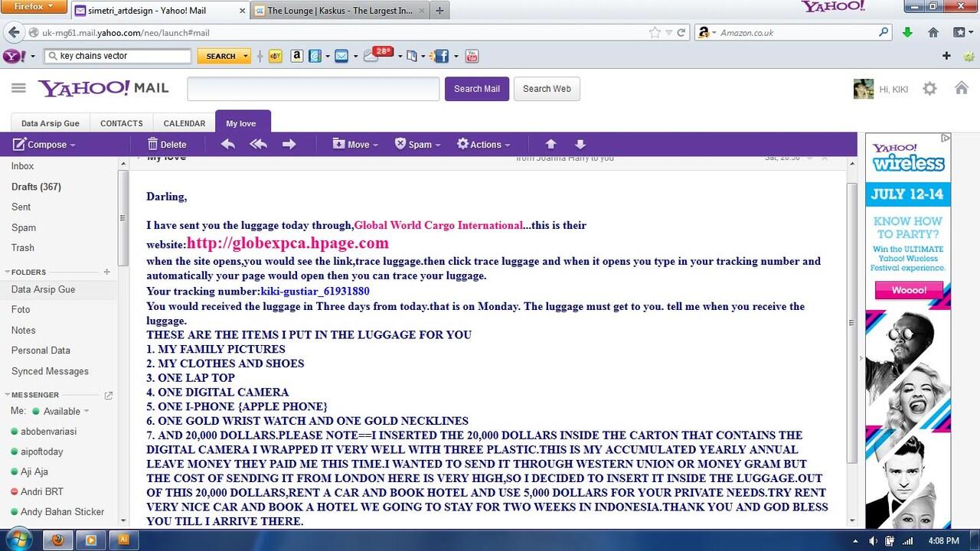Click the Reply arrow icon
This screenshot has height=551, width=980.
(x=227, y=144)
